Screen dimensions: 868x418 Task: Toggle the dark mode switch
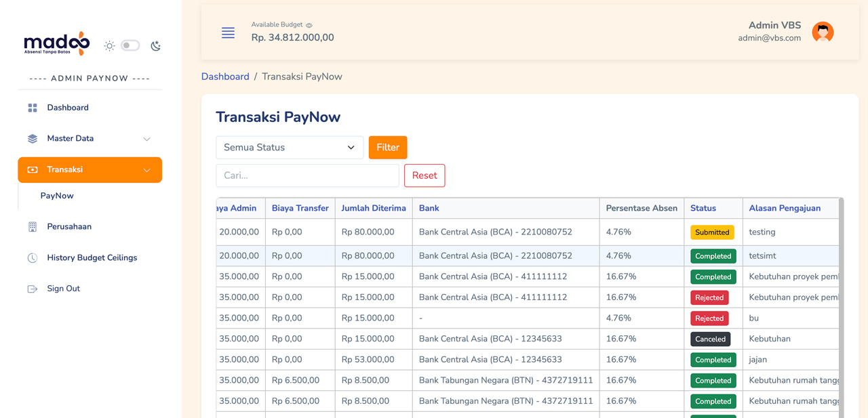click(130, 45)
